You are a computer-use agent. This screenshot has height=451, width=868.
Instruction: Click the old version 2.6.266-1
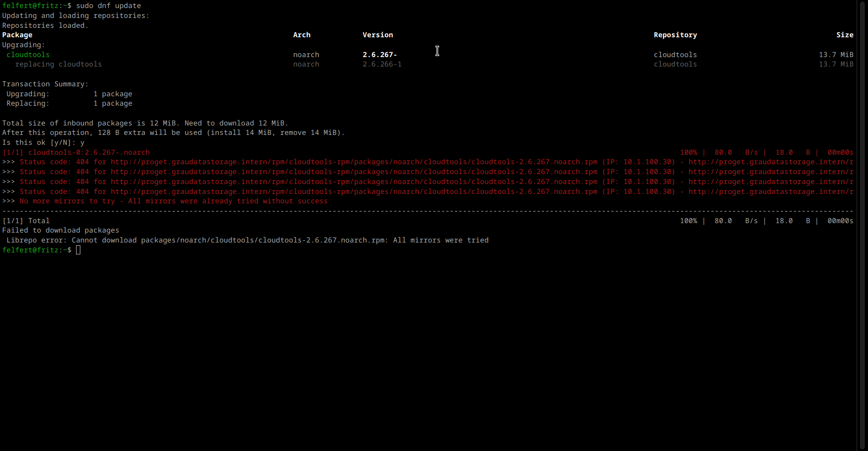382,64
